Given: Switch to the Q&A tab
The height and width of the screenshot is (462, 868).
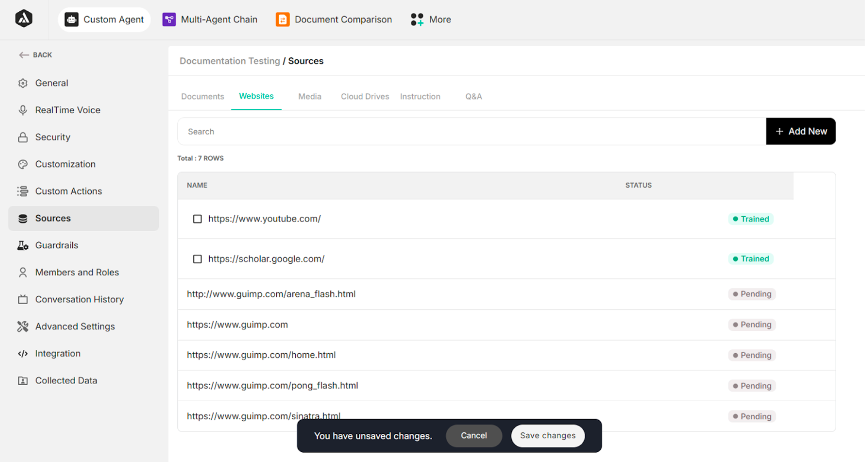Looking at the screenshot, I should pos(474,96).
